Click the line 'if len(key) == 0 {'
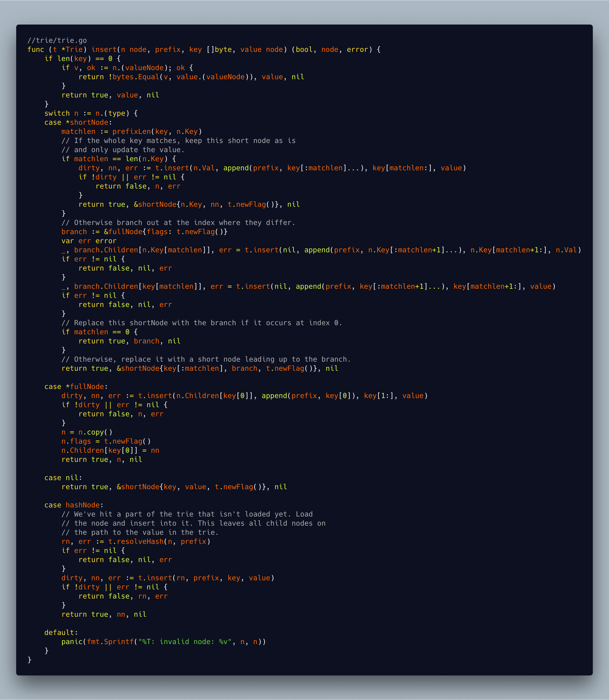609x700 pixels. [83, 59]
